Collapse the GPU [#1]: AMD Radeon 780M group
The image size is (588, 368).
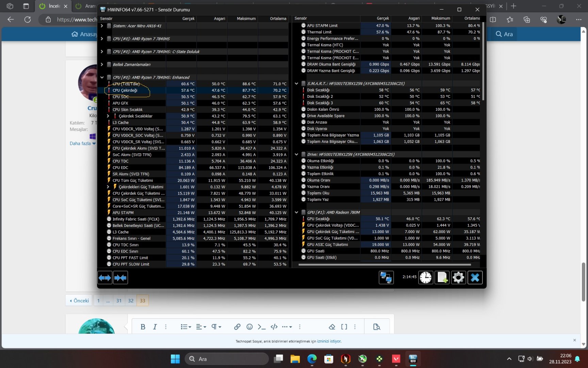(296, 212)
